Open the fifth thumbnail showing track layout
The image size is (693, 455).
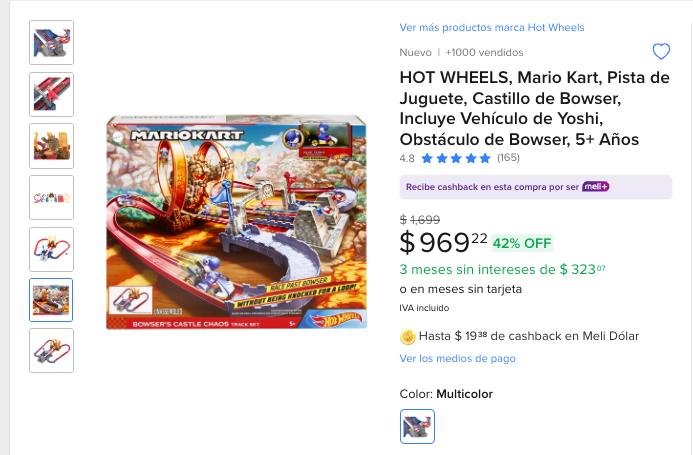point(51,249)
